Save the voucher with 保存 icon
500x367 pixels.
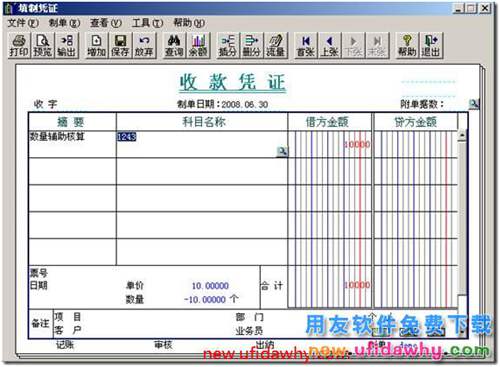pos(120,46)
